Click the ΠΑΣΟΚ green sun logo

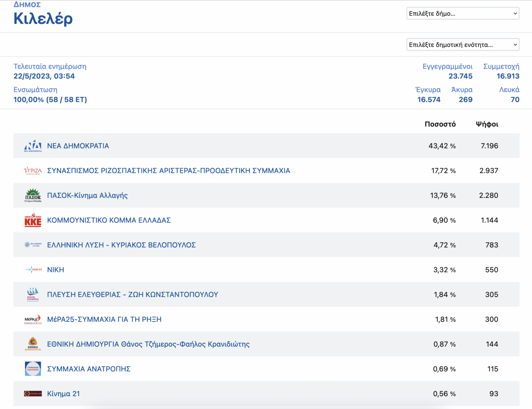[33, 195]
